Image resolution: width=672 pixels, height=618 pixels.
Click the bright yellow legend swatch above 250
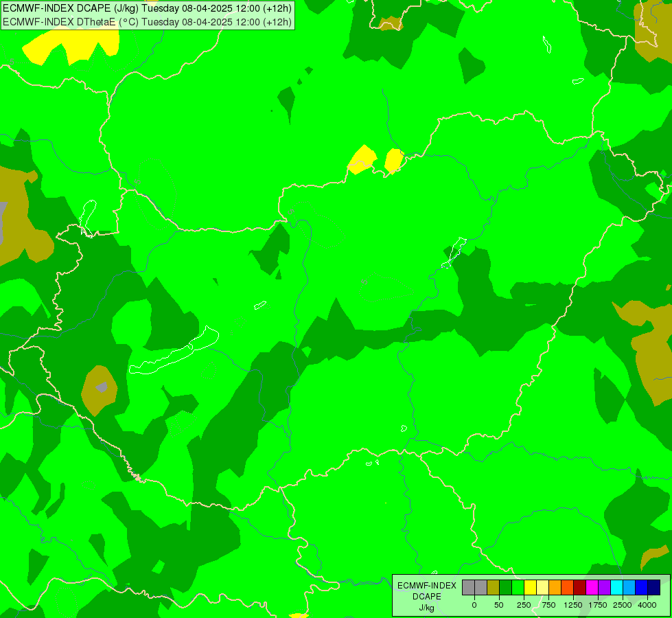tap(530, 588)
